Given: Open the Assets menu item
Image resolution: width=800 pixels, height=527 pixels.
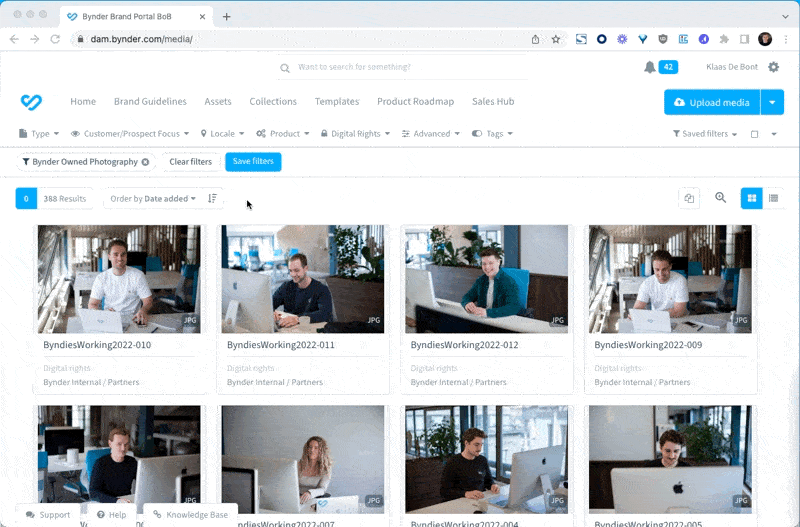Looking at the screenshot, I should click(x=218, y=102).
